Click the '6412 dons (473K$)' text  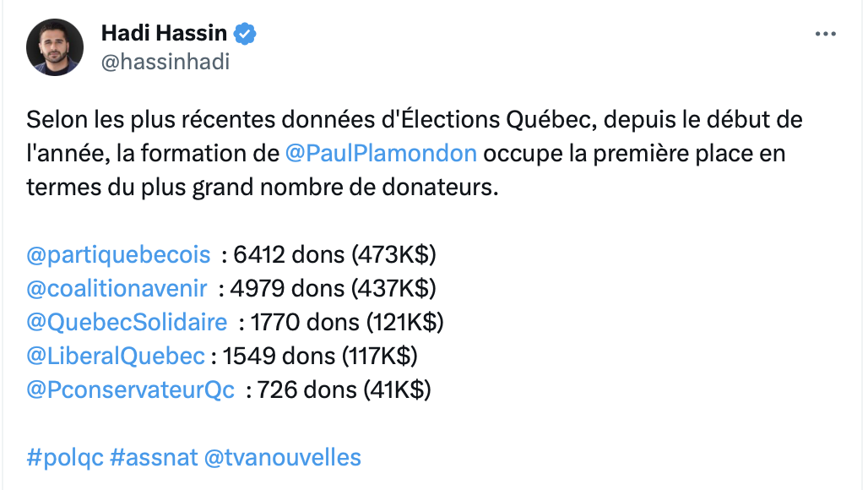tap(335, 254)
